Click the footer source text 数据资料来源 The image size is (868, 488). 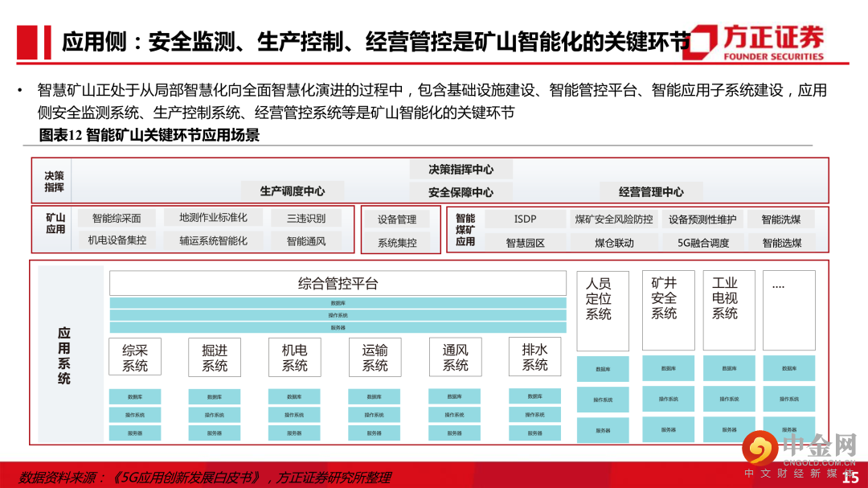(x=205, y=477)
